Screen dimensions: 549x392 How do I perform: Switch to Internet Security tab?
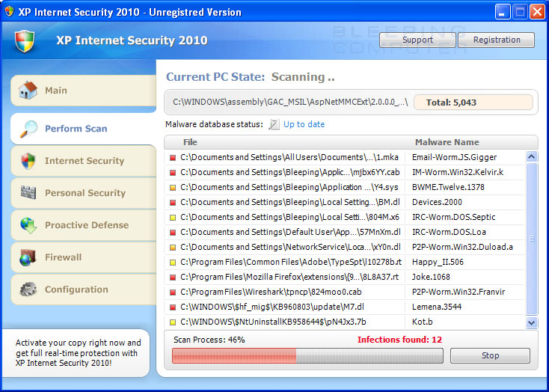(x=83, y=161)
